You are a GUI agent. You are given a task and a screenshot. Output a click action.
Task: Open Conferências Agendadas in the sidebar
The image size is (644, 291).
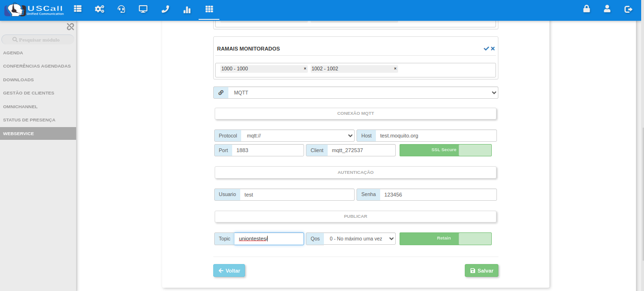[38, 66]
